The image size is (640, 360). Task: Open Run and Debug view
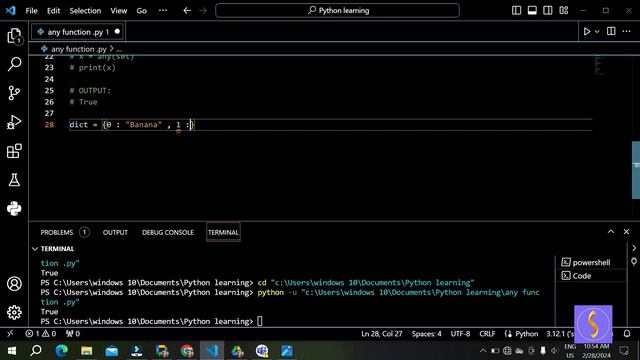point(14,122)
